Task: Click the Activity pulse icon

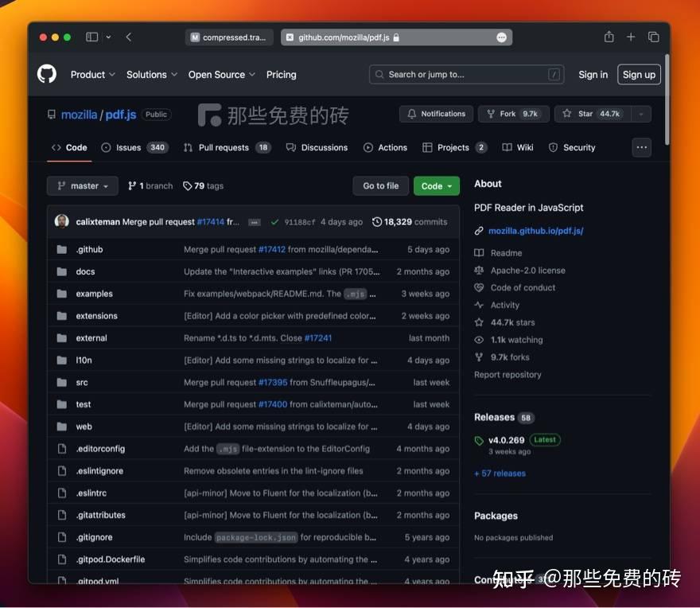Action: coord(477,305)
